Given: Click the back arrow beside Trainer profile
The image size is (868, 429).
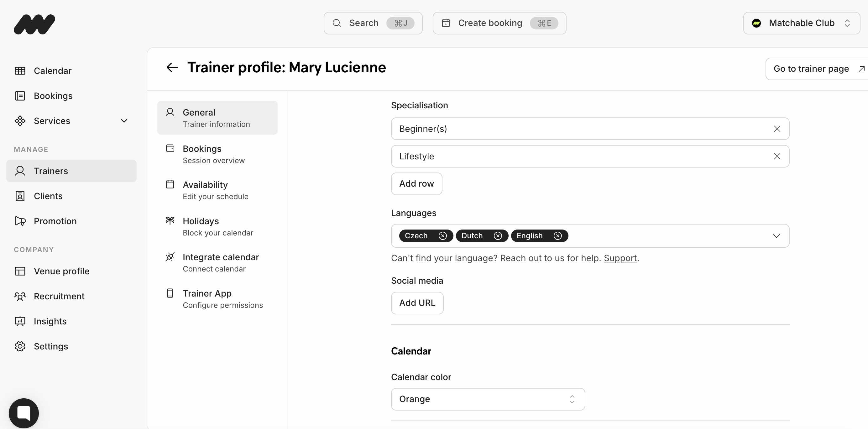Looking at the screenshot, I should [172, 67].
